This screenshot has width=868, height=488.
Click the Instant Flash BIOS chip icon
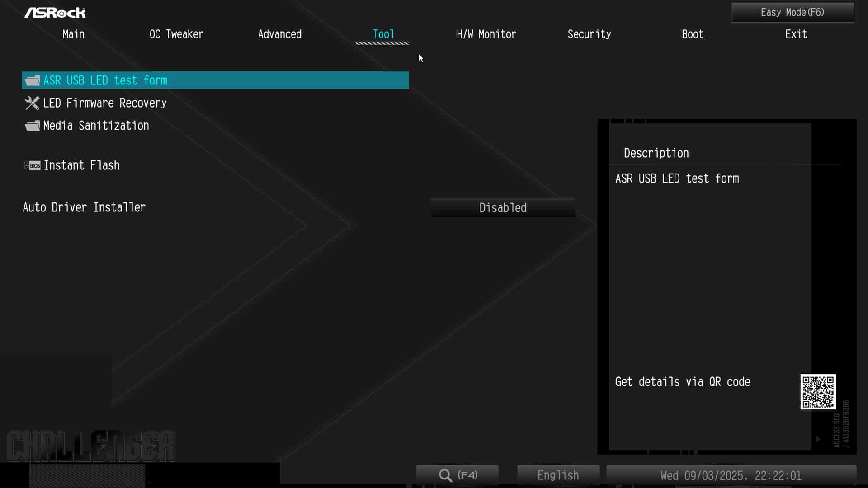(32, 165)
